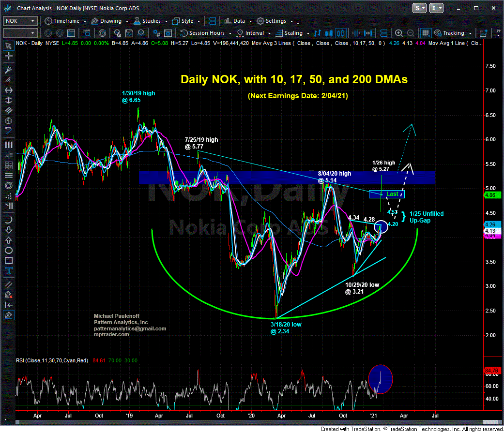Screen dimensions: 504x432
Task: Select the ellipse drawing tool
Action: 8,250
